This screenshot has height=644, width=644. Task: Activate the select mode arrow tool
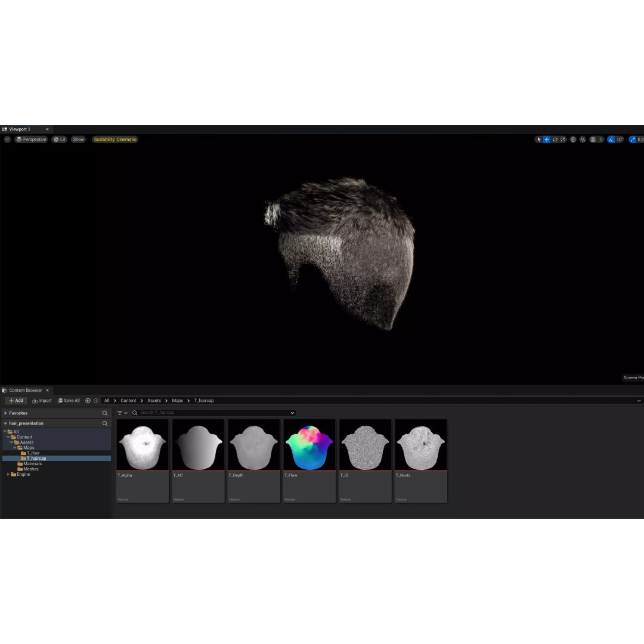pos(538,140)
